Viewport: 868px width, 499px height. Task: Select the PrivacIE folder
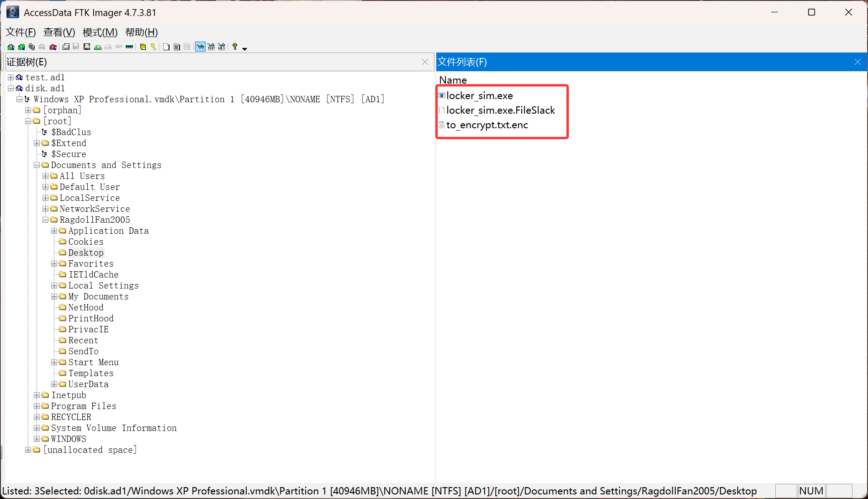click(x=89, y=330)
